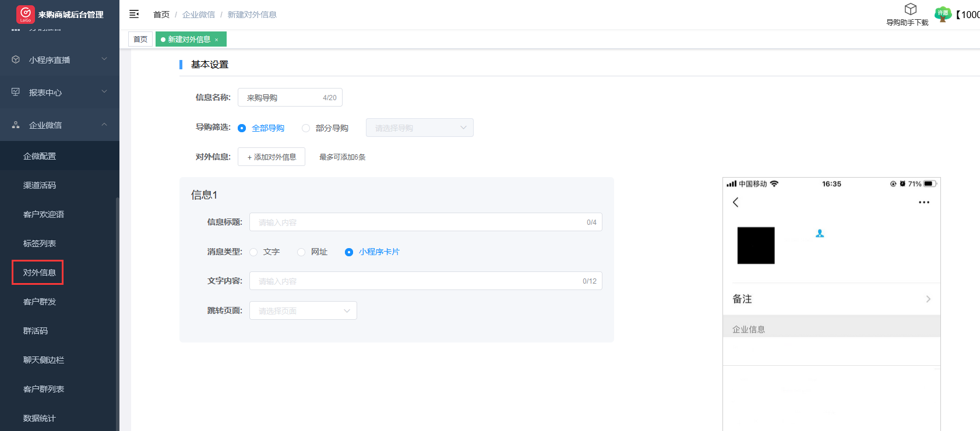980x431 pixels.
Task: Click the three-dot menu in phone preview
Action: [923, 202]
